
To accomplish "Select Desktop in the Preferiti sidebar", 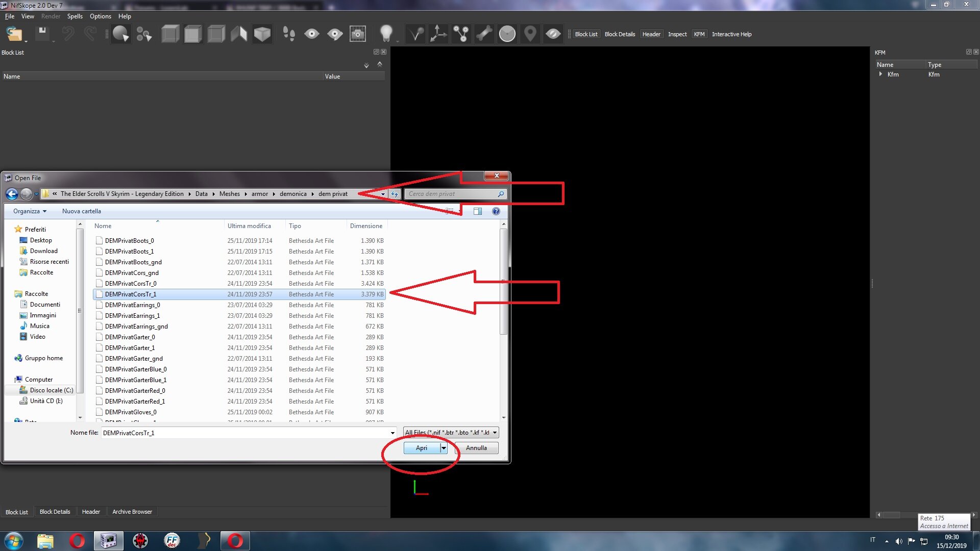I will coord(41,240).
